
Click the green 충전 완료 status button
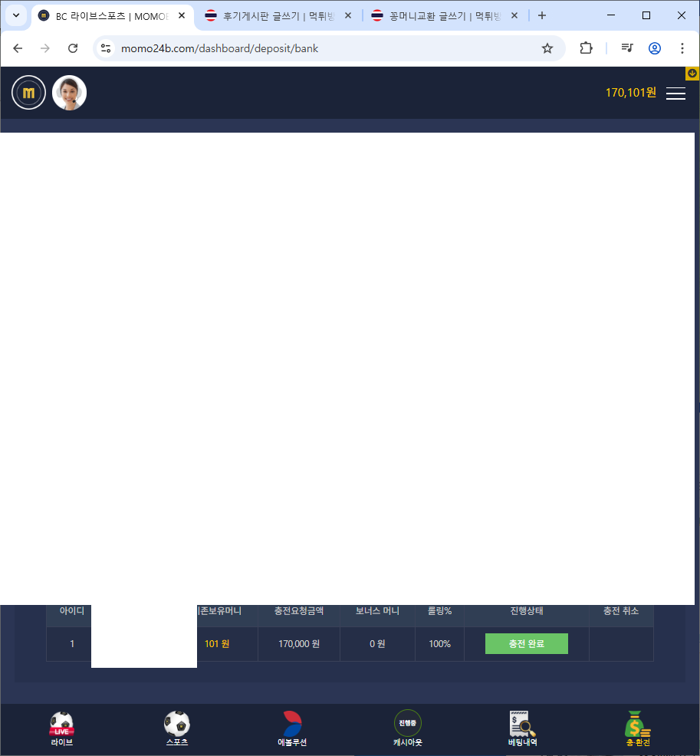[x=526, y=643]
